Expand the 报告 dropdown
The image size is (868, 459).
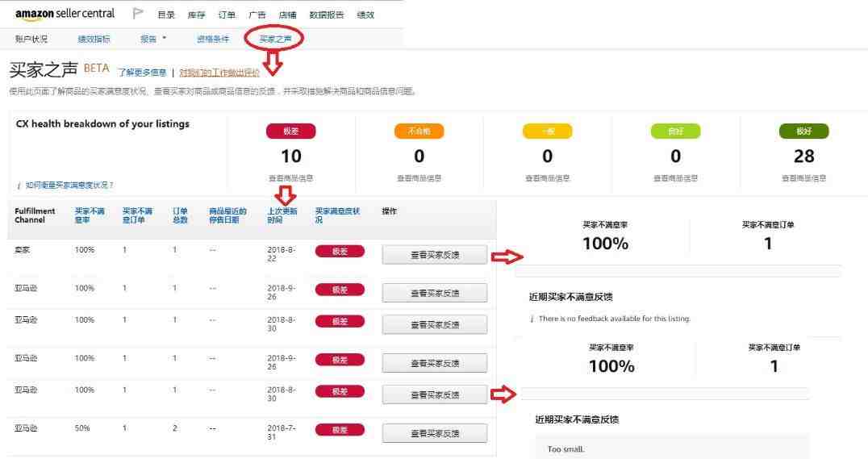coord(153,39)
